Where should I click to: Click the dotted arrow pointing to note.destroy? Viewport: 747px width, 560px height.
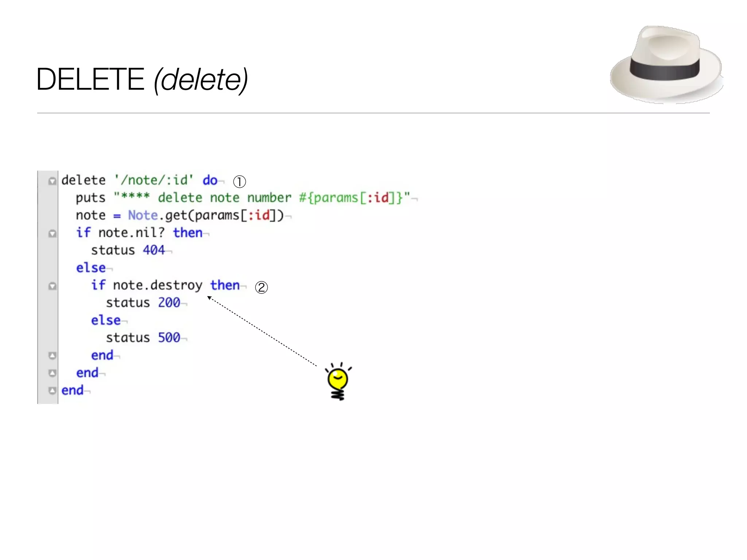click(262, 331)
